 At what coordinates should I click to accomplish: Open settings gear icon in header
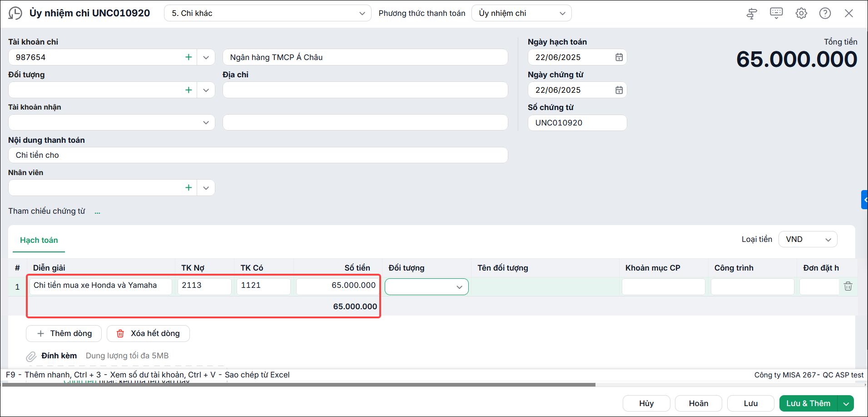[801, 13]
